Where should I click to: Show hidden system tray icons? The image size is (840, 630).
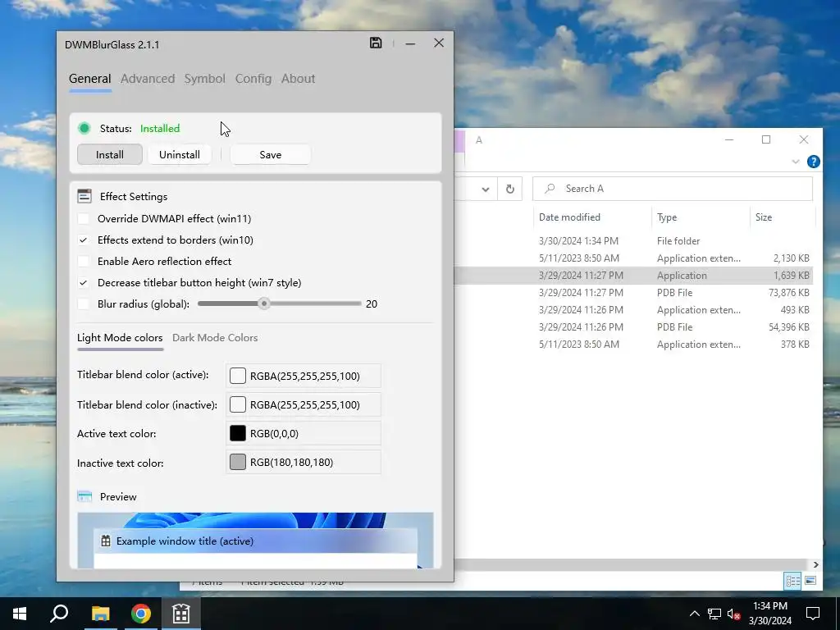pos(694,614)
